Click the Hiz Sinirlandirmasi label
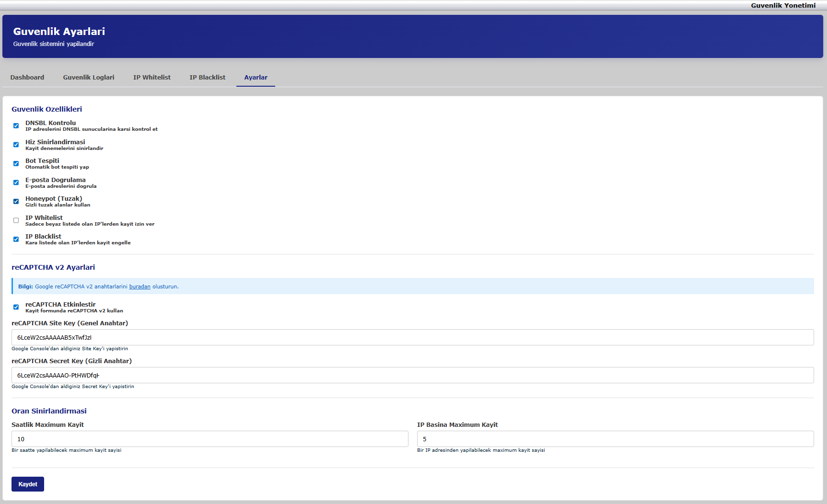This screenshot has height=504, width=827. pos(55,142)
